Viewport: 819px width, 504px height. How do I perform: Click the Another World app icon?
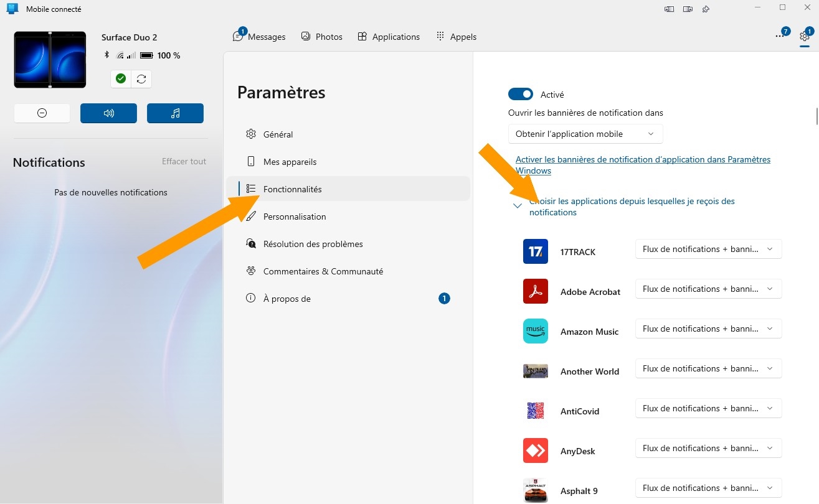536,371
